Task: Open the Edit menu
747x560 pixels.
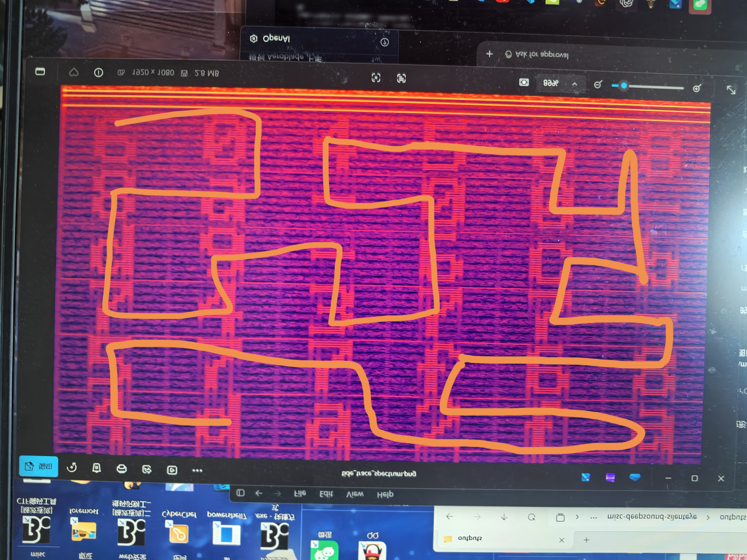Action: [x=326, y=494]
